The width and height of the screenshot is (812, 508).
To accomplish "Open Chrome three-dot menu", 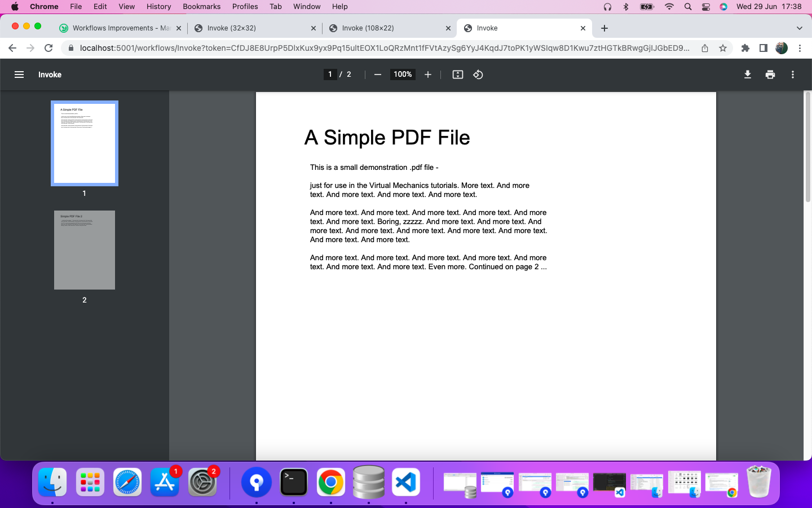I will (800, 48).
